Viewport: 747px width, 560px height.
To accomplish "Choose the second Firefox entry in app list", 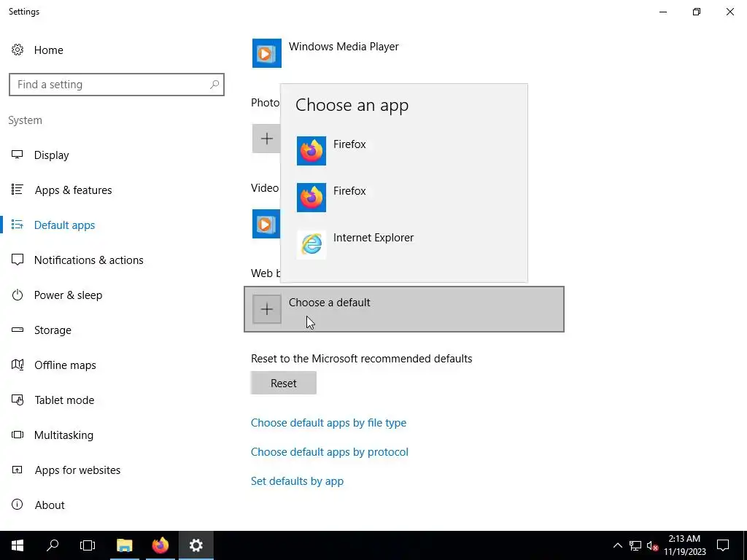I will click(x=404, y=198).
